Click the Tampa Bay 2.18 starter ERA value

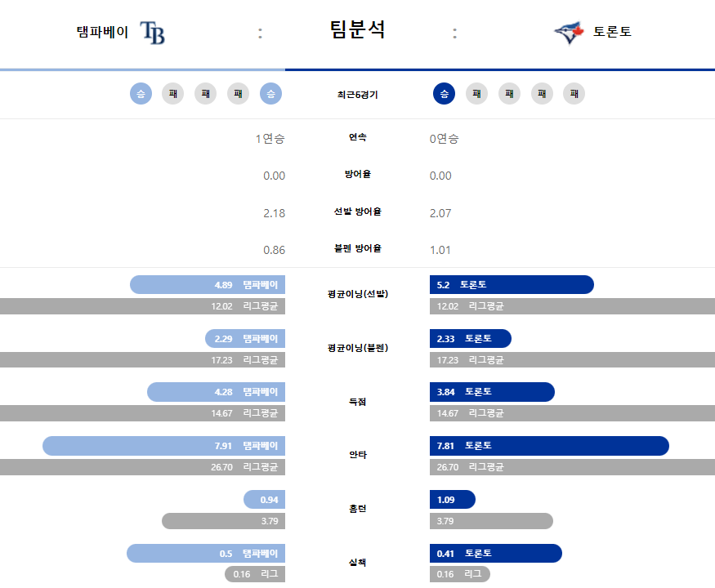[x=274, y=213]
